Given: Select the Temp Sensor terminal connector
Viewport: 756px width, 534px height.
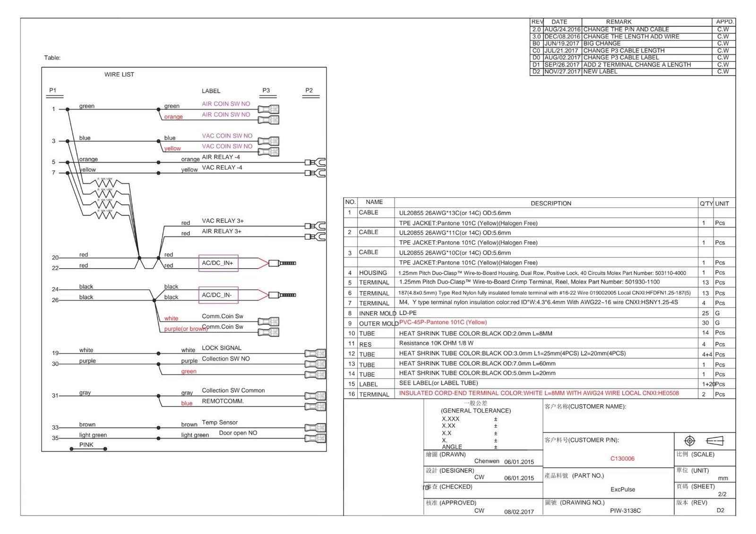Looking at the screenshot, I should tap(315, 428).
